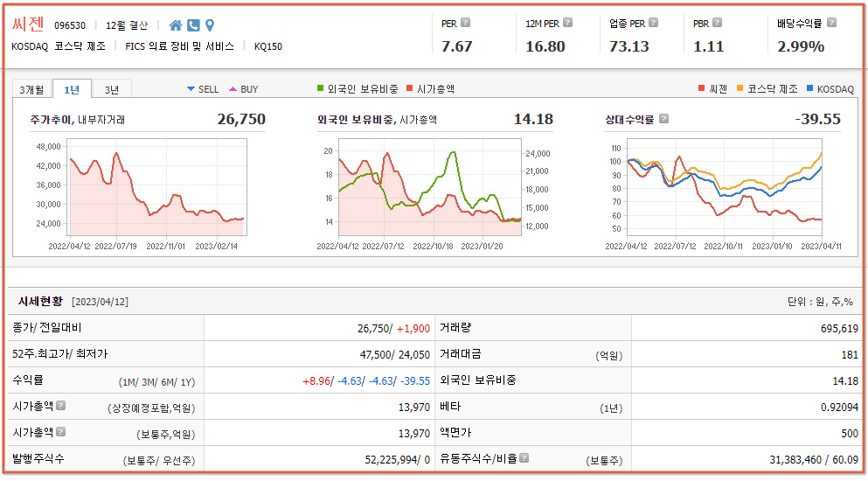Click green 외국인 보유비중 legend swatch
The height and width of the screenshot is (481, 868).
pos(320,88)
